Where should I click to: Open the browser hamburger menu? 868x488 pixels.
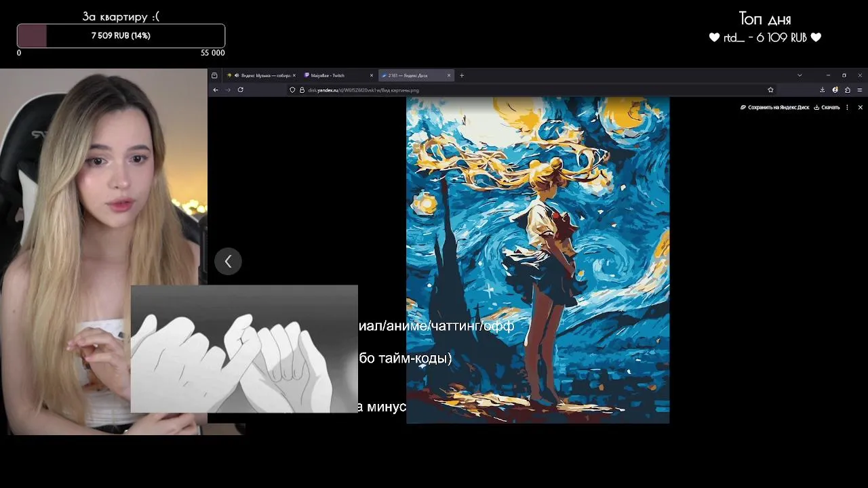tap(860, 89)
